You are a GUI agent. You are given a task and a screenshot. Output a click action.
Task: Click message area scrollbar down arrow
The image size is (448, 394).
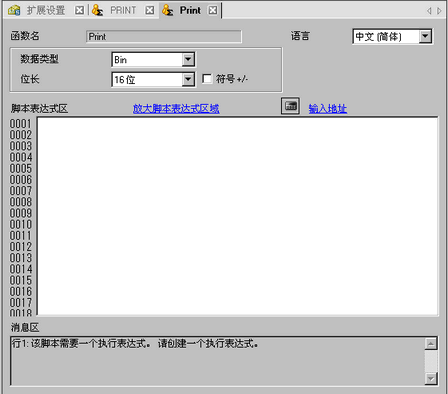pyautogui.click(x=431, y=378)
